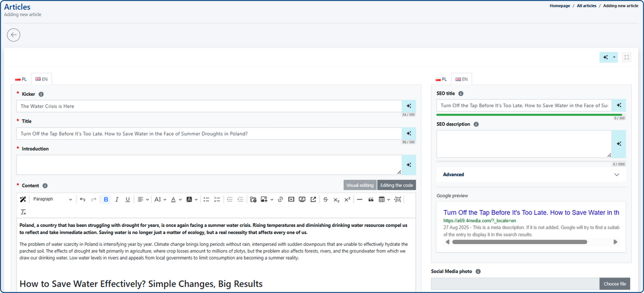Viewport: 644px width, 293px height.
Task: Toggle italic formatting in the content toolbar
Action: click(x=117, y=200)
